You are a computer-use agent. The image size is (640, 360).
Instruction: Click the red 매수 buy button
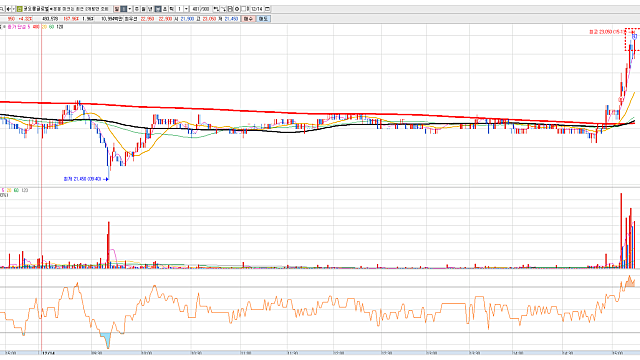248,19
